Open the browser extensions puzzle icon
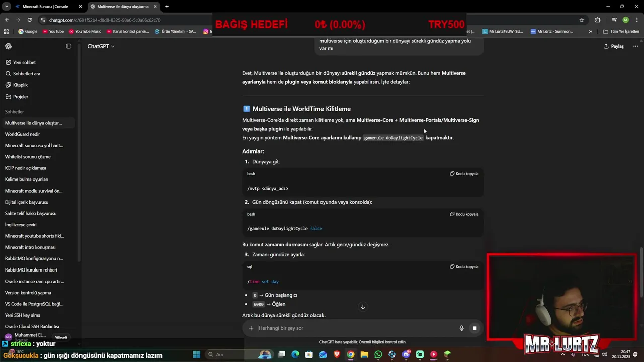Image resolution: width=644 pixels, height=362 pixels. pyautogui.click(x=598, y=20)
